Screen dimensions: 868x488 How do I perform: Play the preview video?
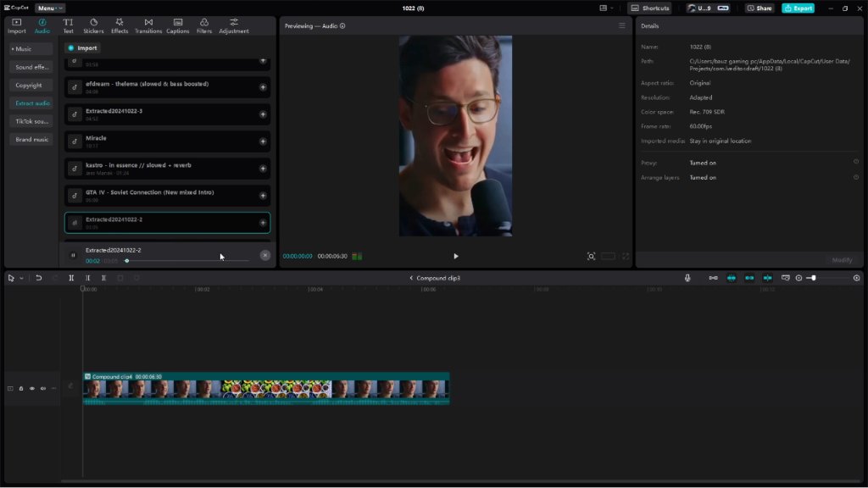click(x=455, y=256)
